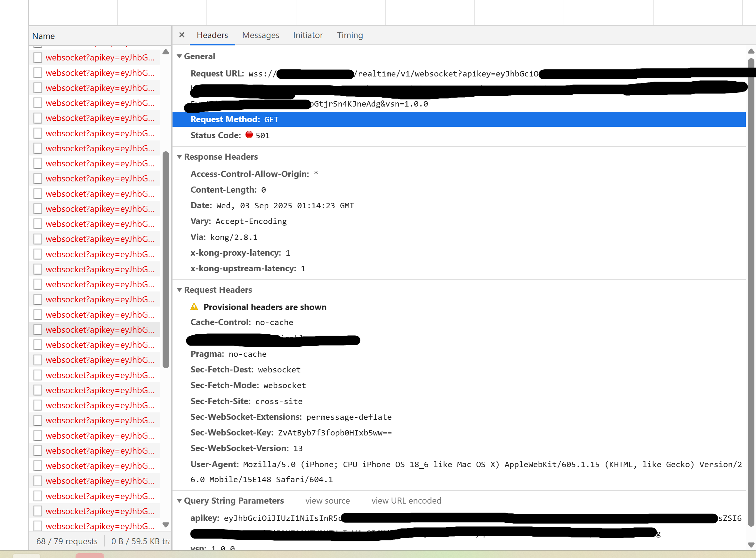Close the request details panel
Screen dimensions: 756x558
pyautogui.click(x=182, y=35)
